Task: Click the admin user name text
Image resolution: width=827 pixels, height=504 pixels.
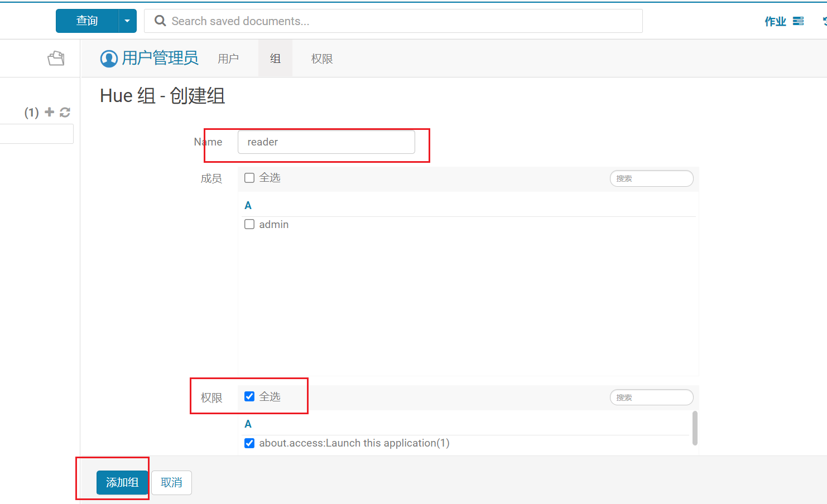Action: click(x=274, y=225)
